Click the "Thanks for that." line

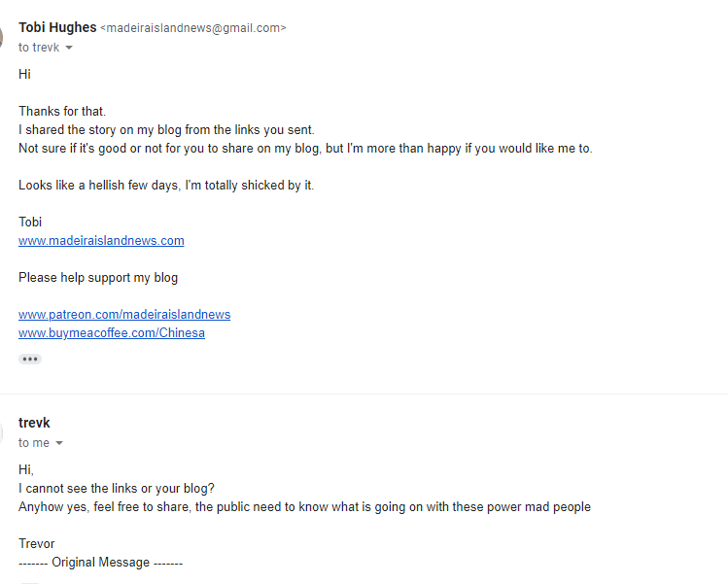click(62, 112)
